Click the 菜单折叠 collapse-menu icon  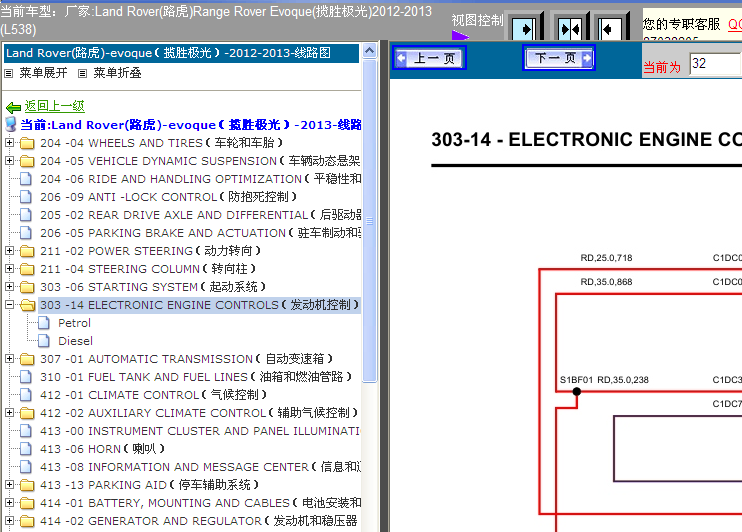pos(82,73)
